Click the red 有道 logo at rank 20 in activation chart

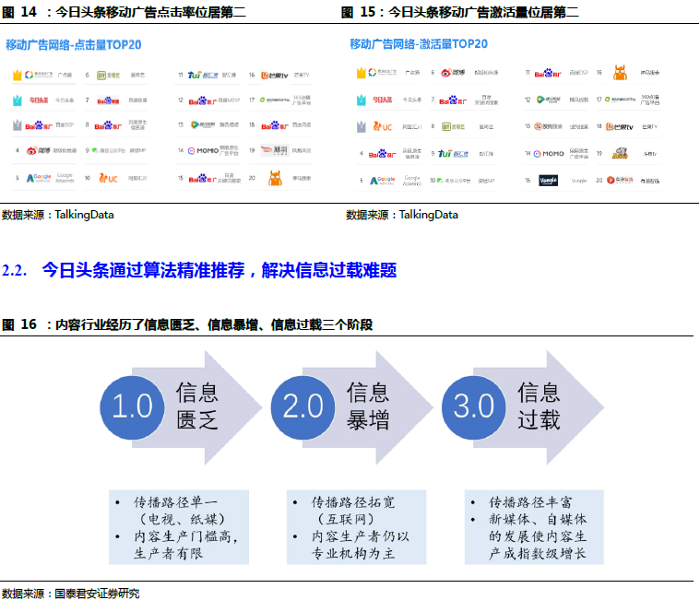[620, 181]
